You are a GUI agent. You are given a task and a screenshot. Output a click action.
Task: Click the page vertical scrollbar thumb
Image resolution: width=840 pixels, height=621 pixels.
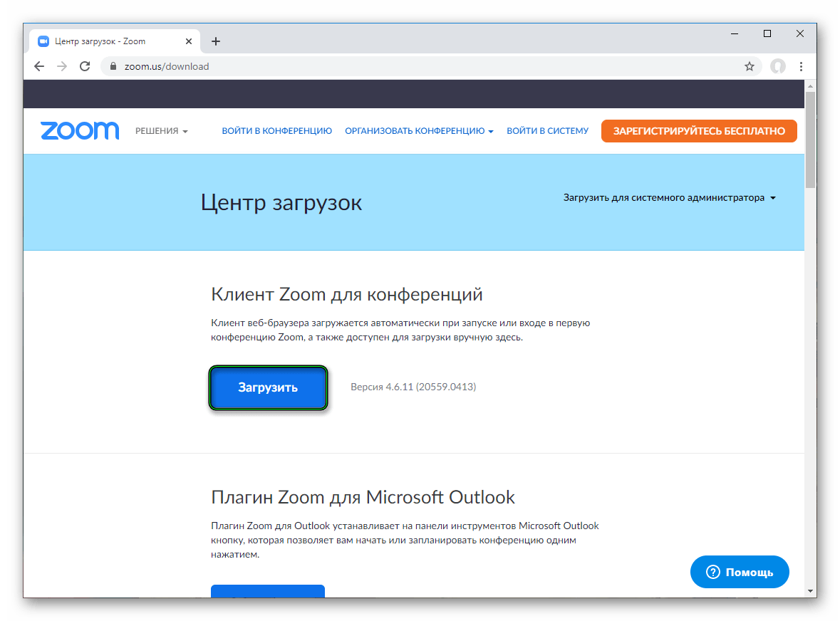811,140
